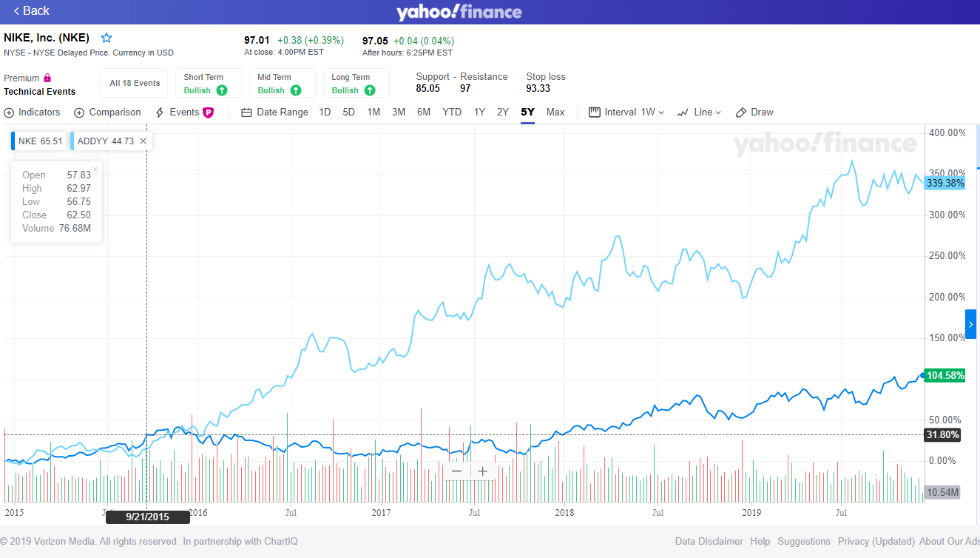Go back using the Back arrow

coord(31,10)
